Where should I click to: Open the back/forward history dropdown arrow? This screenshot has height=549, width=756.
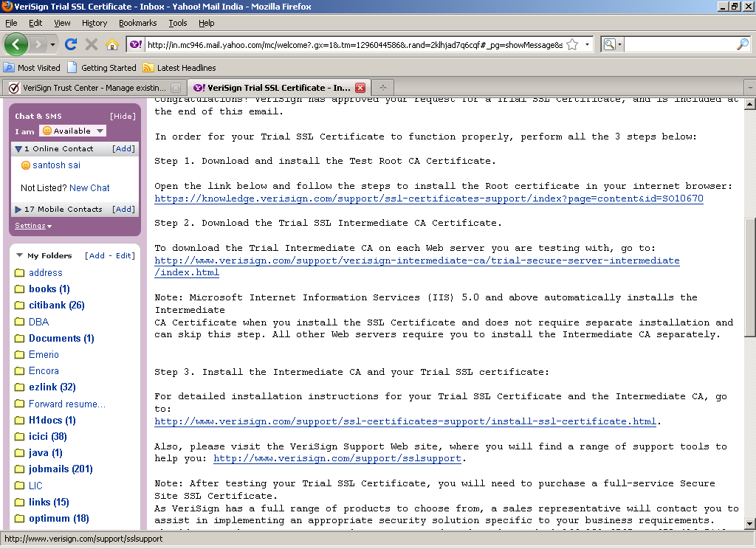pos(52,45)
